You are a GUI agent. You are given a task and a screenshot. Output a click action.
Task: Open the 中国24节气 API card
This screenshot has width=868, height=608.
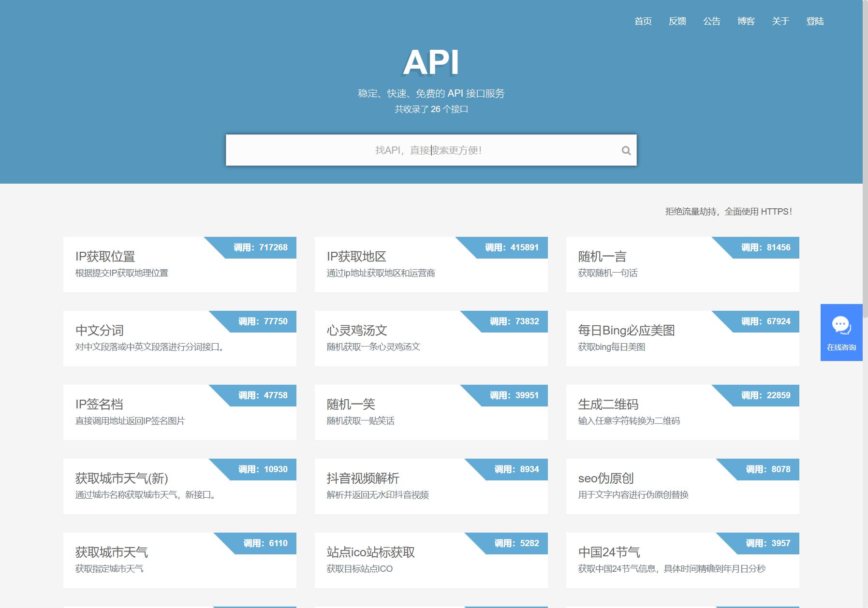coord(683,560)
